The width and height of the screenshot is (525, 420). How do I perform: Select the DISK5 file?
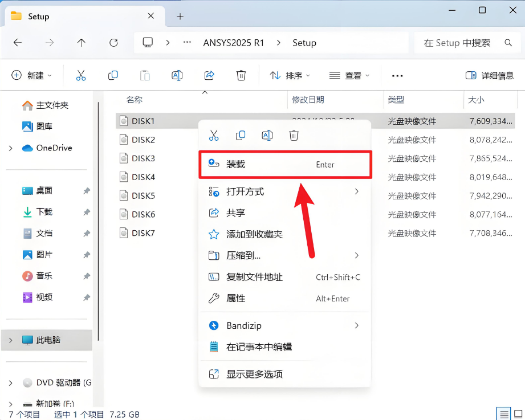point(143,195)
